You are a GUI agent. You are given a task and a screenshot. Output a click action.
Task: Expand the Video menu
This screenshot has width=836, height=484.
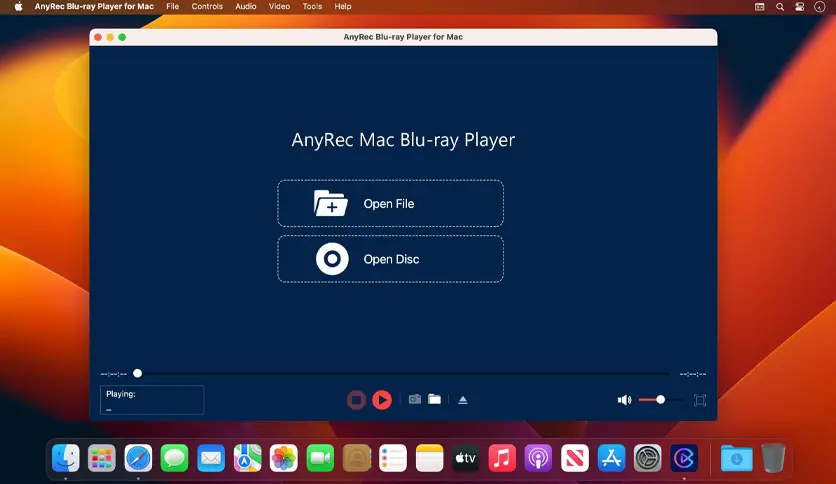[x=280, y=6]
